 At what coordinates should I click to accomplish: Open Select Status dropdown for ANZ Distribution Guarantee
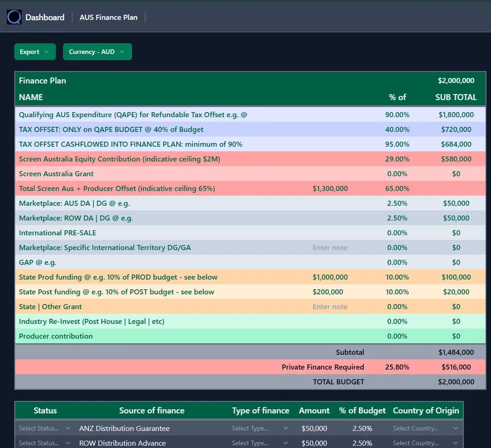(x=44, y=428)
